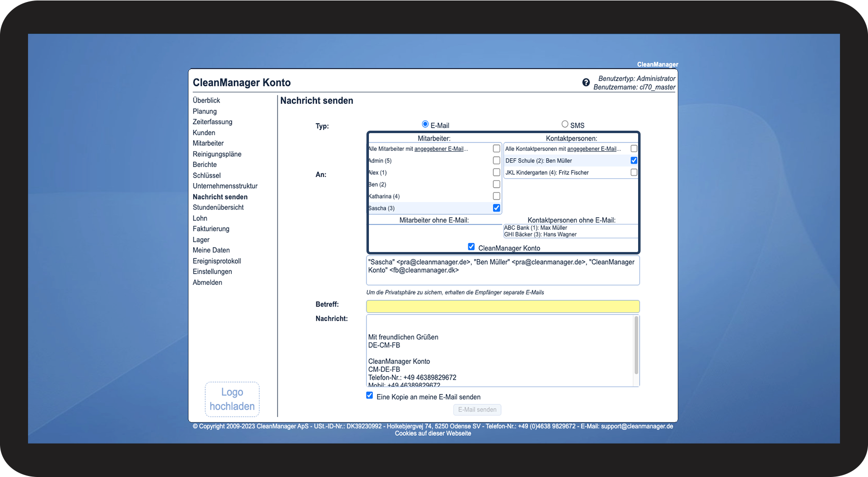This screenshot has height=477, width=868.
Task: Open the Reinigungspläne section
Action: point(217,154)
